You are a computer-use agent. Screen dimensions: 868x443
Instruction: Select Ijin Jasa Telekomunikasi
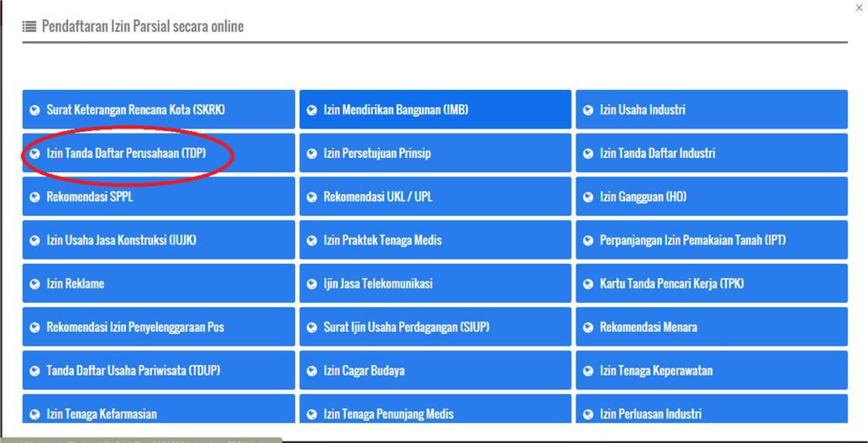[x=377, y=284]
